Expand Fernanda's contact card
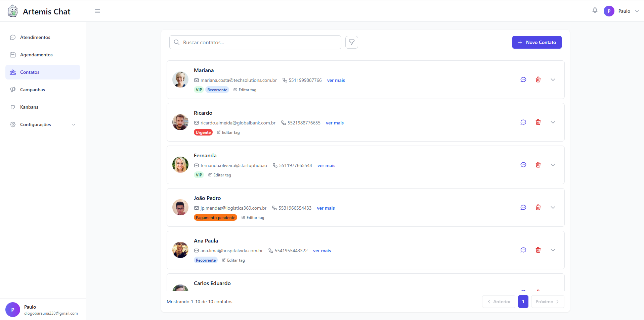The width and height of the screenshot is (644, 320). point(553,165)
